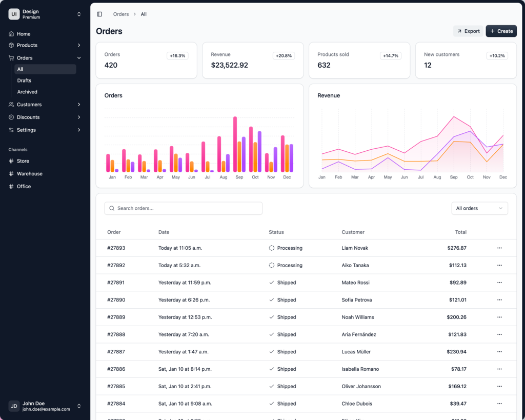Open actions menu for order #27893
Viewport: 525px width, 420px height.
point(499,248)
